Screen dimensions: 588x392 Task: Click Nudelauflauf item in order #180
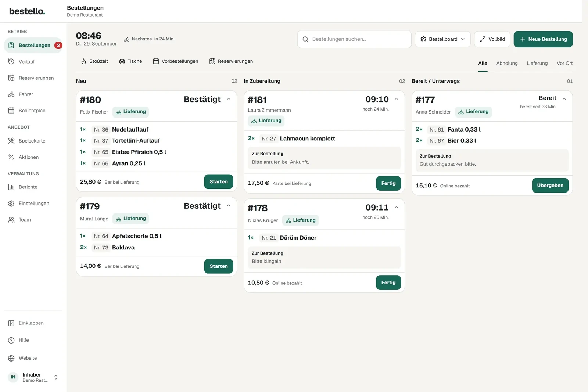coord(130,130)
